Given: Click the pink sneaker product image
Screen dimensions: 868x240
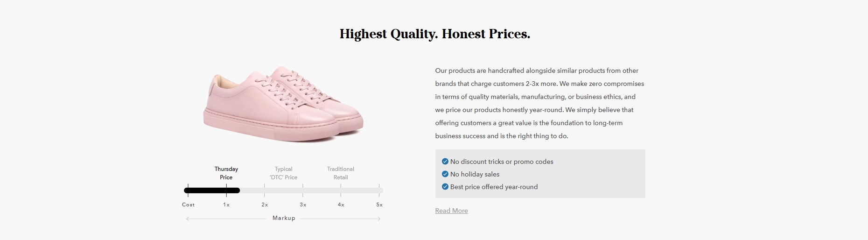Looking at the screenshot, I should (x=283, y=103).
